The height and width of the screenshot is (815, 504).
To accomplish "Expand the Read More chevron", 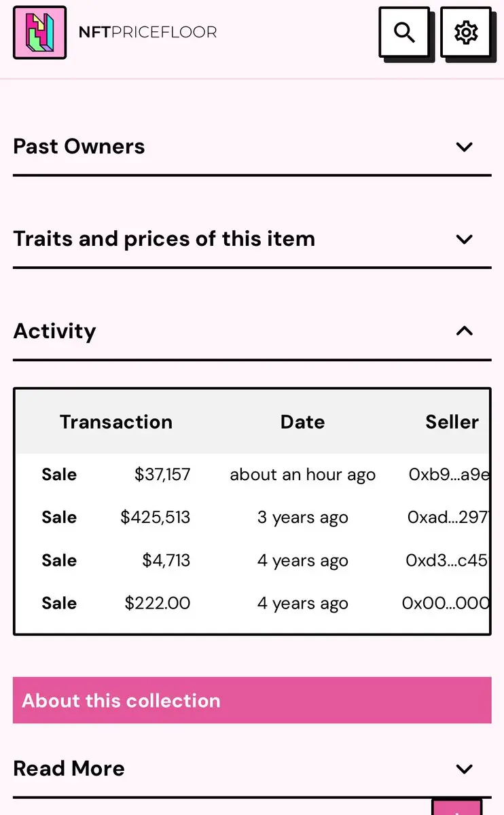I will 465,769.
